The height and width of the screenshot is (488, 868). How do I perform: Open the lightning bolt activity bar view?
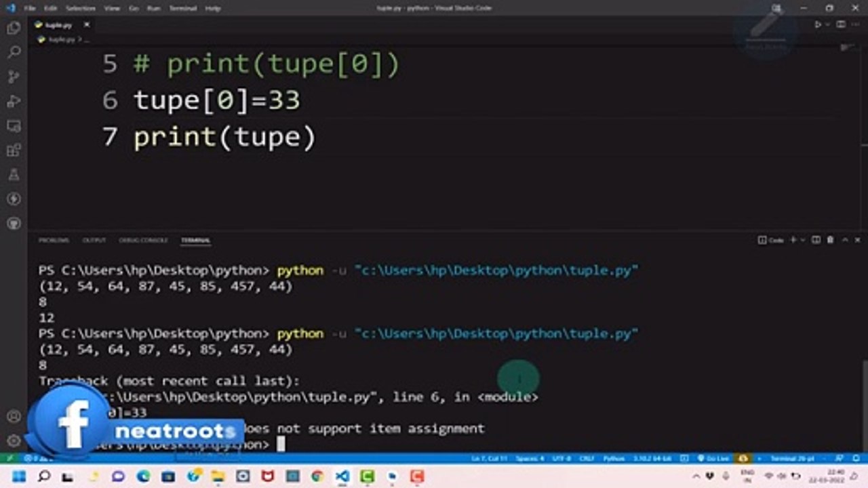tap(13, 199)
